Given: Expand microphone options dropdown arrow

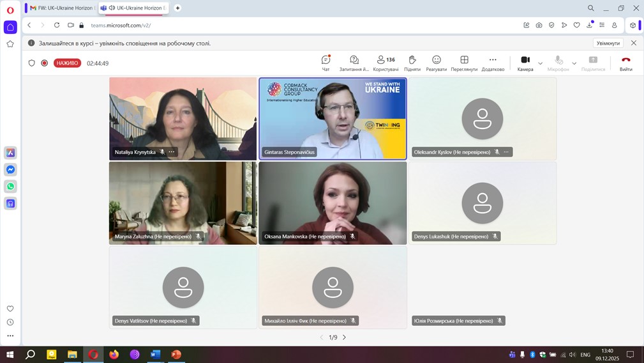Looking at the screenshot, I should (574, 63).
